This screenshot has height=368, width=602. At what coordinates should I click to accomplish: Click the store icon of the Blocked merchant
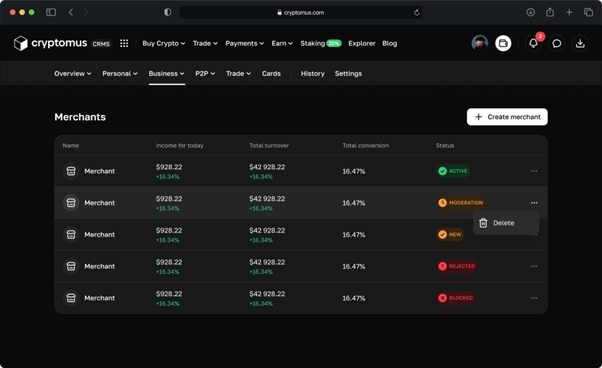point(71,298)
